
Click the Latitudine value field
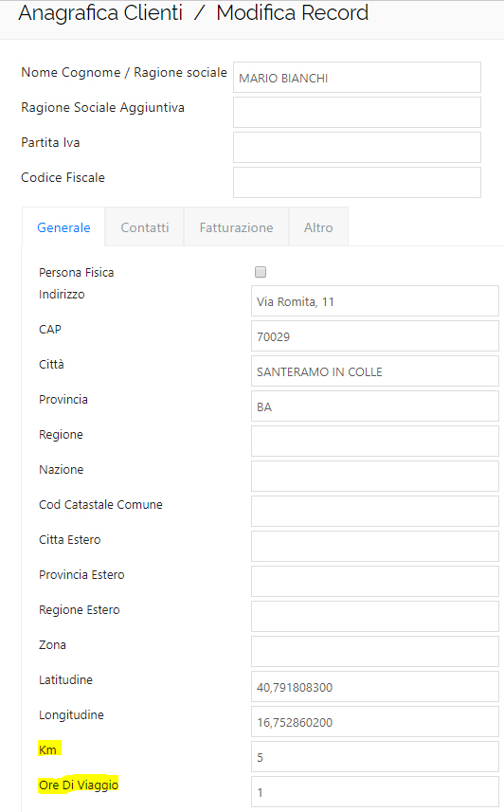tap(375, 687)
